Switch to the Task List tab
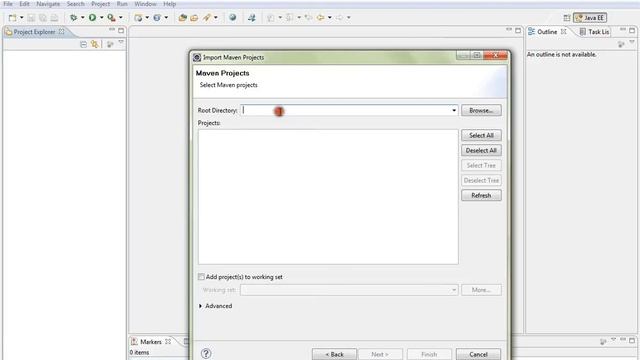Image resolution: width=640 pixels, height=360 pixels. [x=594, y=31]
